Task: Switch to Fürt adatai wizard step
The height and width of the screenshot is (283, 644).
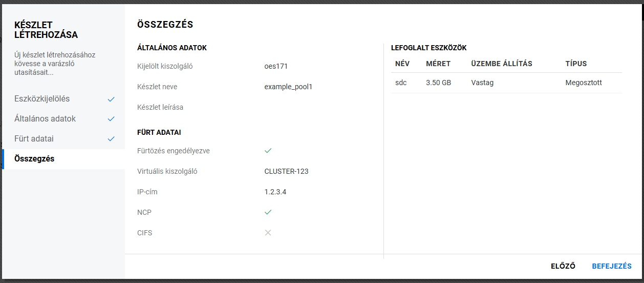Action: [x=34, y=139]
